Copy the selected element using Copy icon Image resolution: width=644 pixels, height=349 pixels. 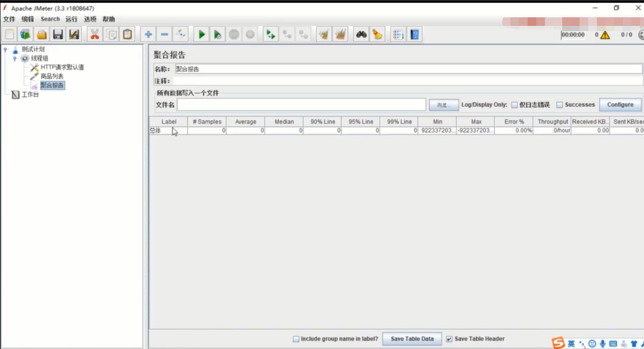[x=111, y=35]
